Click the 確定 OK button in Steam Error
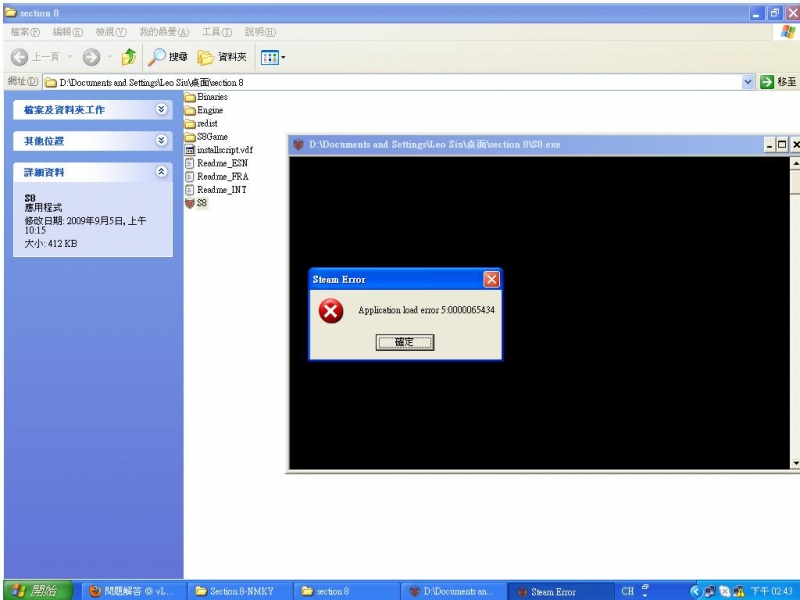The height and width of the screenshot is (600, 800). (x=405, y=342)
